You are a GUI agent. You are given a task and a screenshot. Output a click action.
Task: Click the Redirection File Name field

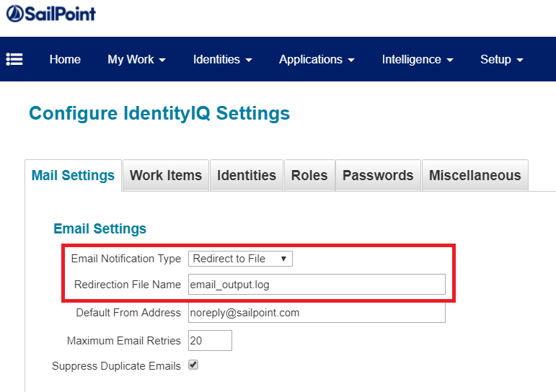[x=316, y=285]
